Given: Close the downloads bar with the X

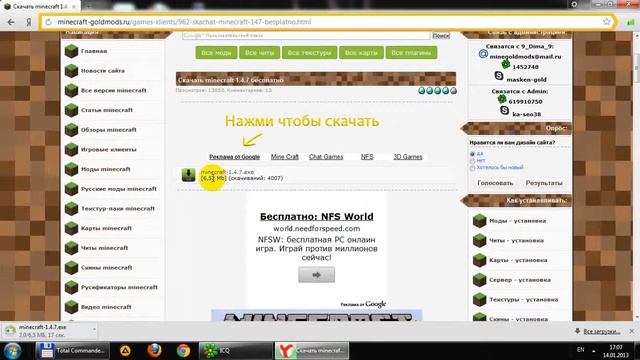Looking at the screenshot, I should (x=632, y=331).
